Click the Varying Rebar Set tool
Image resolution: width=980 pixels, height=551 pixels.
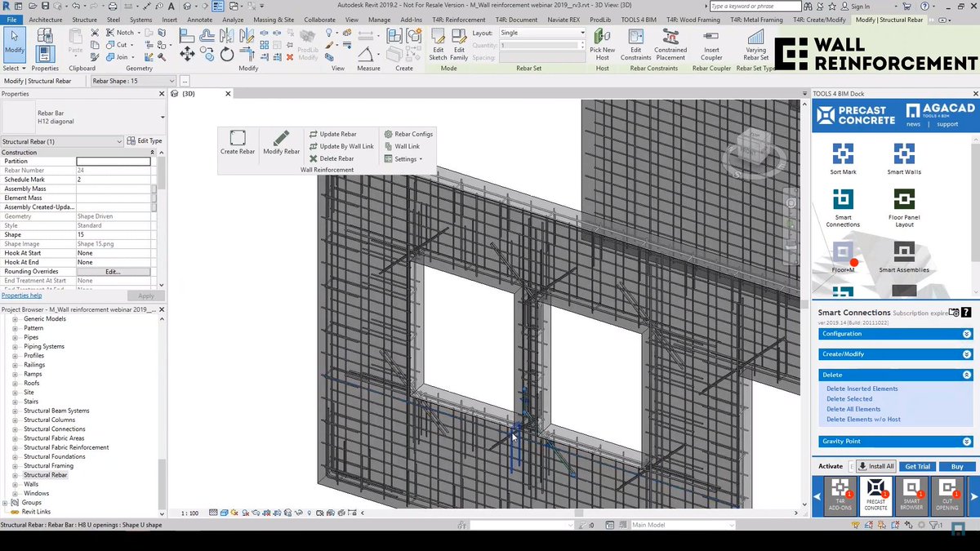[756, 44]
